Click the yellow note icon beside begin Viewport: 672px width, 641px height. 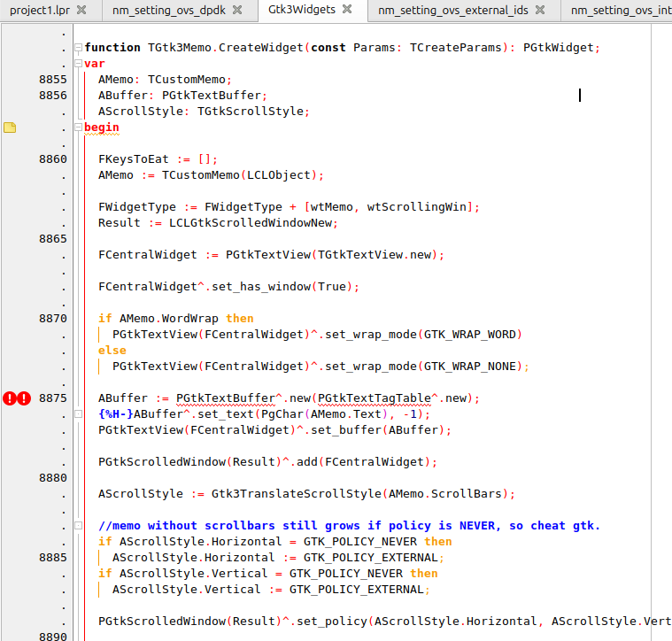click(x=10, y=127)
